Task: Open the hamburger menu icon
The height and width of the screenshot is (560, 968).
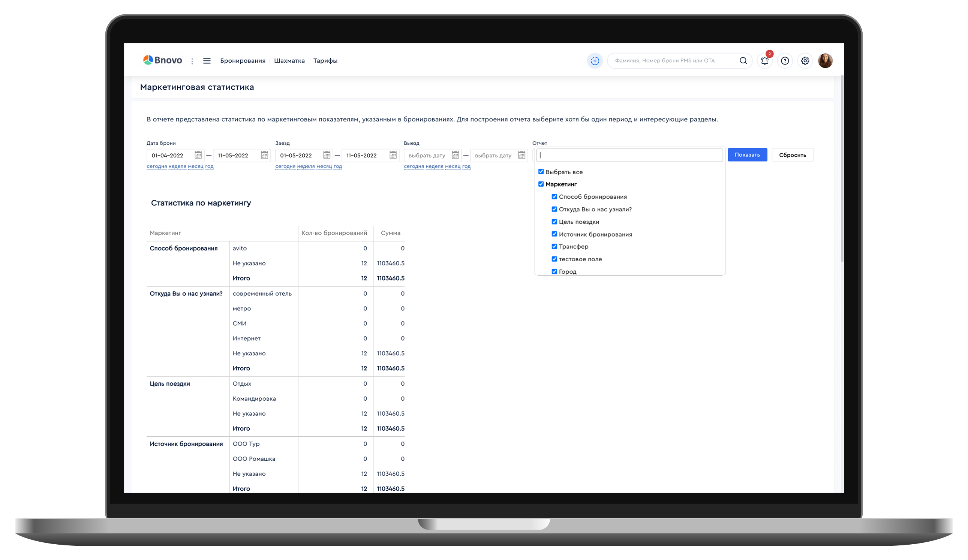Action: point(207,61)
